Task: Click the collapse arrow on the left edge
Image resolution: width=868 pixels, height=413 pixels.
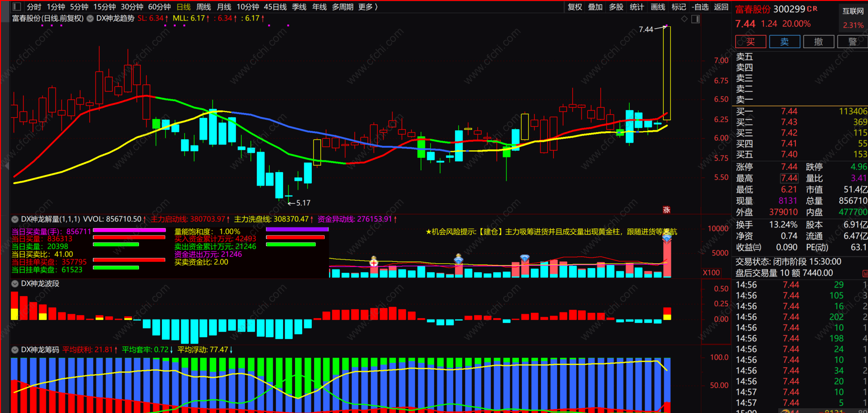Action: tap(6, 165)
